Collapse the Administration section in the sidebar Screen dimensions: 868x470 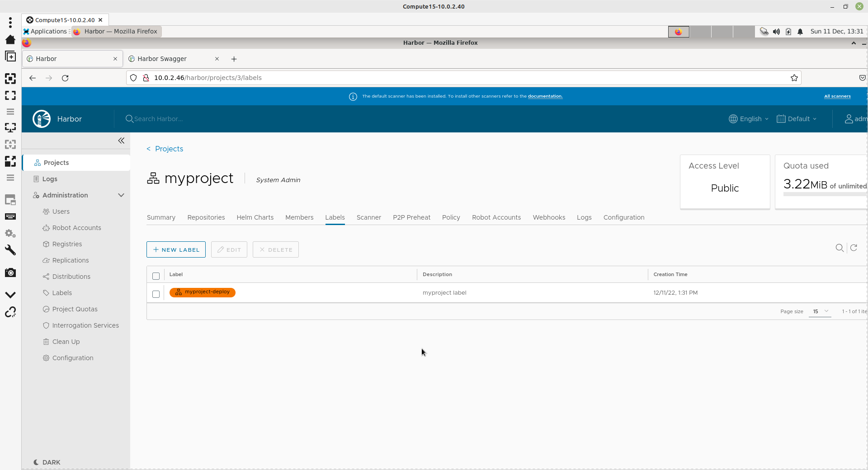(x=121, y=195)
